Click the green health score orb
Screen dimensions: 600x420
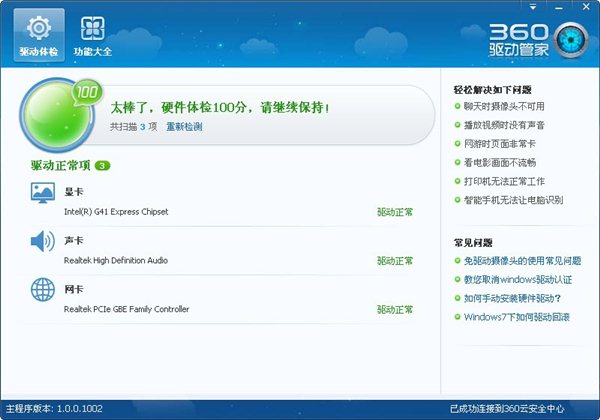[57, 116]
